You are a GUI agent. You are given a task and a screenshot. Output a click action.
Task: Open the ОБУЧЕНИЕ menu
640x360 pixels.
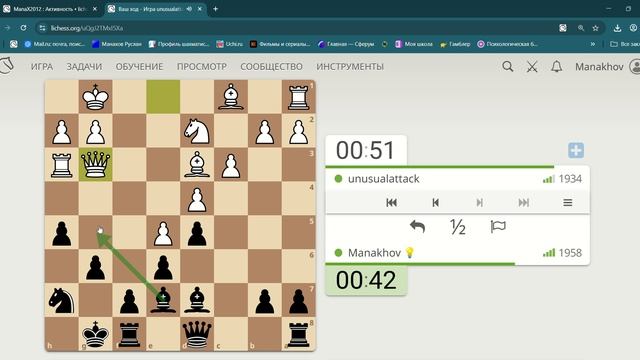click(140, 67)
